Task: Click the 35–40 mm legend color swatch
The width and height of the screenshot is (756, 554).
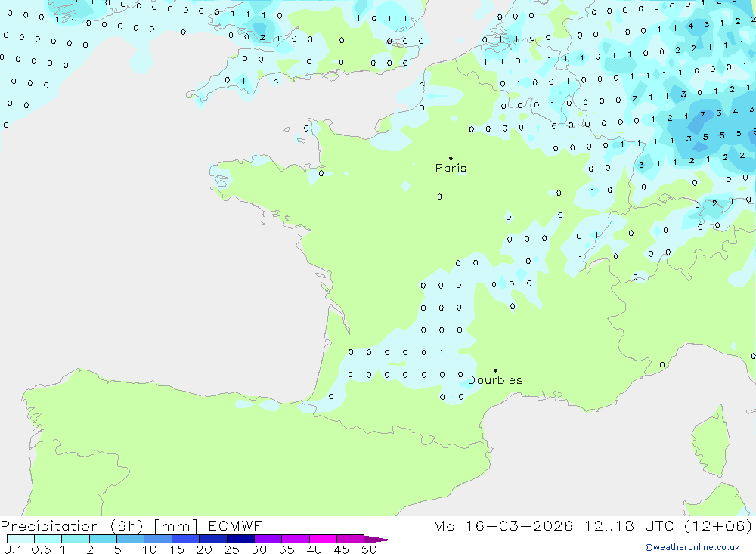Action: 296,539
